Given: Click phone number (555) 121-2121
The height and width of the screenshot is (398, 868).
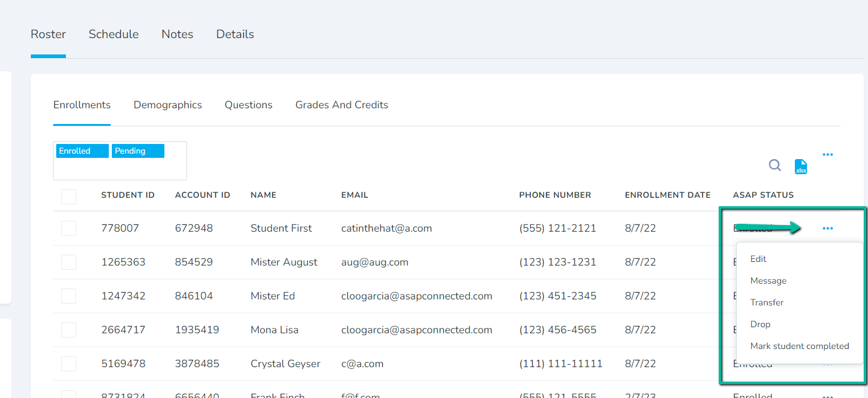Looking at the screenshot, I should coord(558,228).
